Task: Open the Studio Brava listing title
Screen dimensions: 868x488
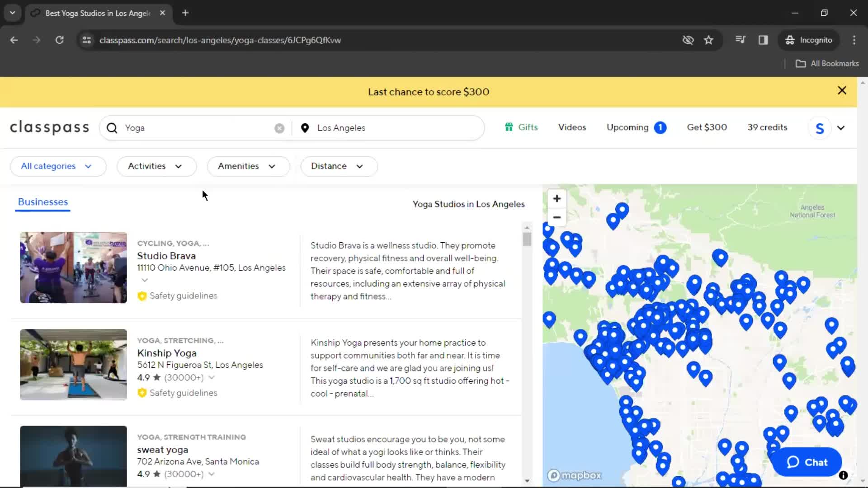Action: click(166, 256)
